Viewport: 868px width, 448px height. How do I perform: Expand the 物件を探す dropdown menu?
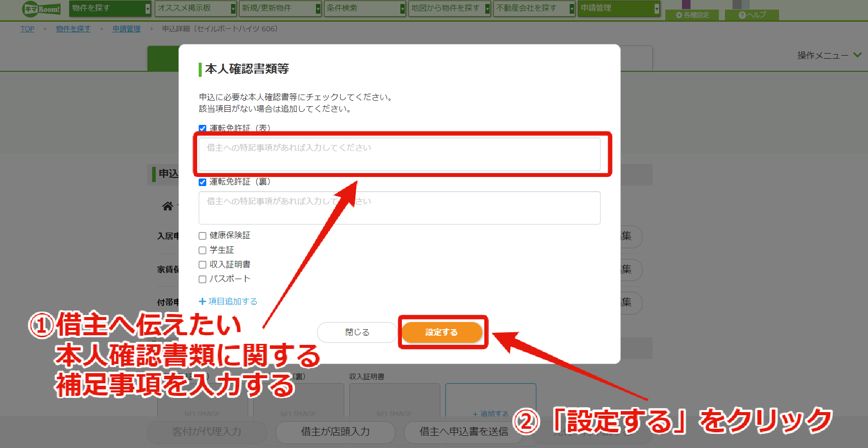point(110,8)
